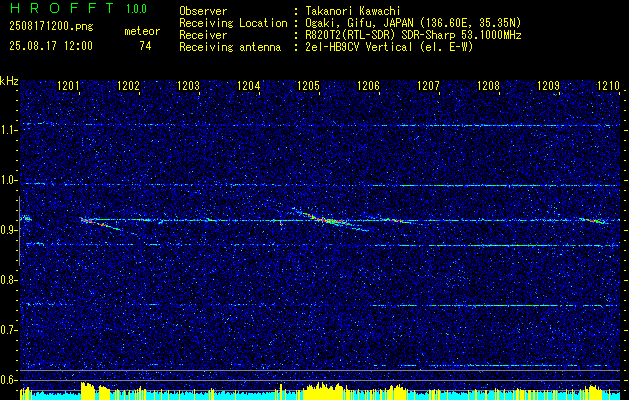Click the meteor echo trace just after 1201
Image resolution: width=629 pixels, height=400 pixels.
coord(101,224)
